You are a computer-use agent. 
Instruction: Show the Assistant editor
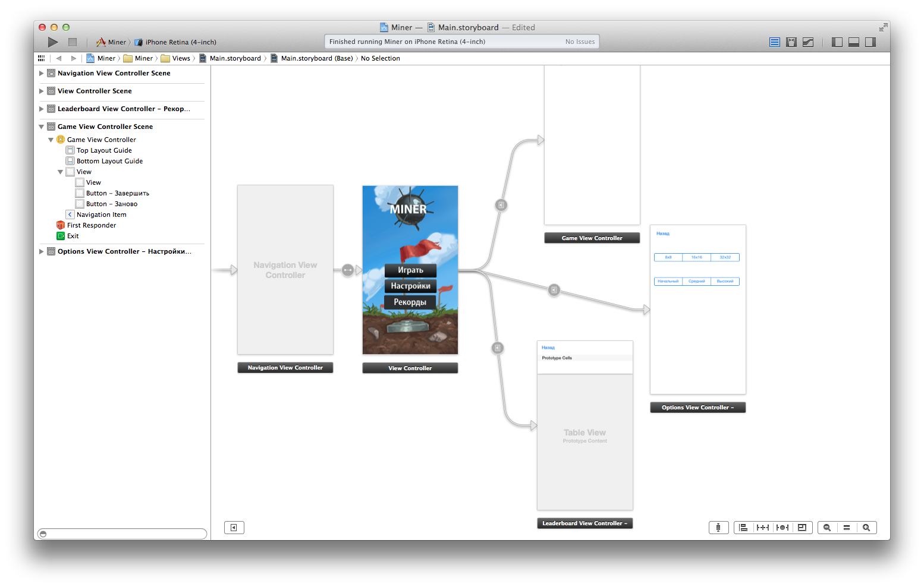(791, 42)
